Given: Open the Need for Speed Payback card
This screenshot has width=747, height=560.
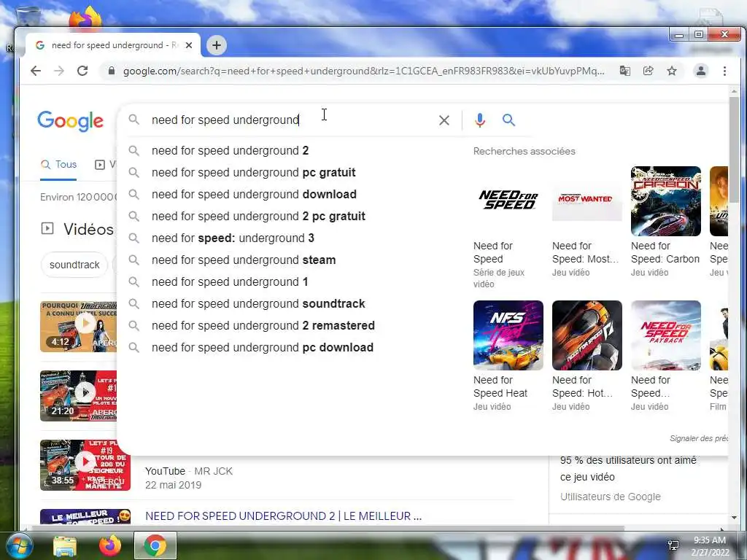Looking at the screenshot, I should click(665, 356).
